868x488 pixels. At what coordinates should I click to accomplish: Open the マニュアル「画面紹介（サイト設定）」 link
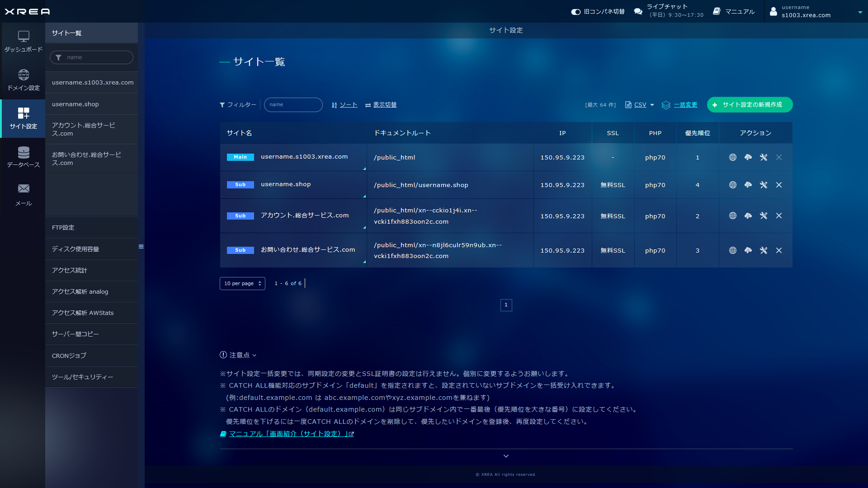(291, 434)
